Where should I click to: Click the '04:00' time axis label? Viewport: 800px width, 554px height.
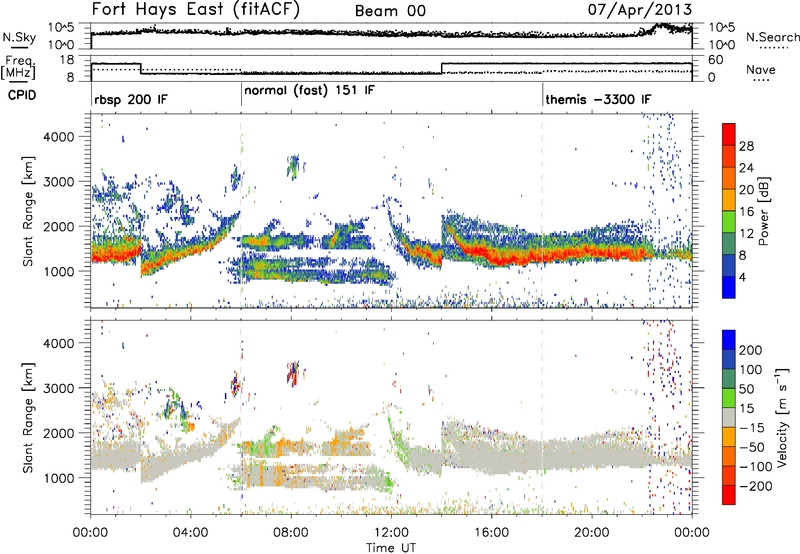coord(190,533)
